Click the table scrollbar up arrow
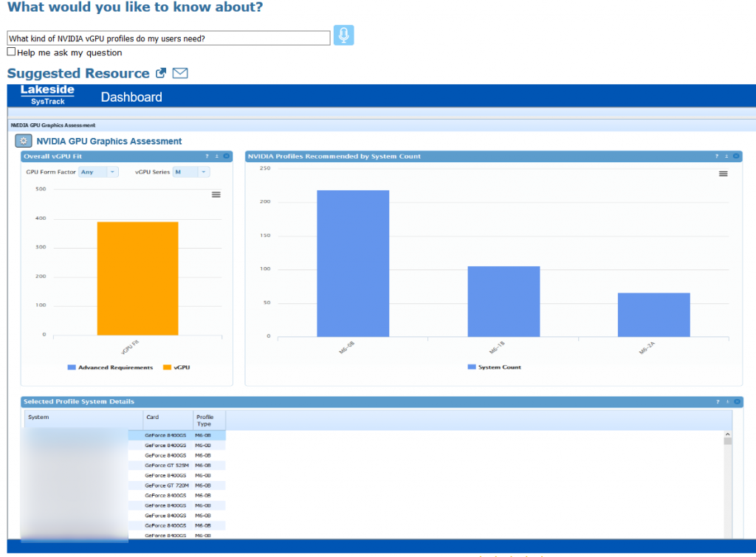The height and width of the screenshot is (557, 756). pyautogui.click(x=727, y=434)
